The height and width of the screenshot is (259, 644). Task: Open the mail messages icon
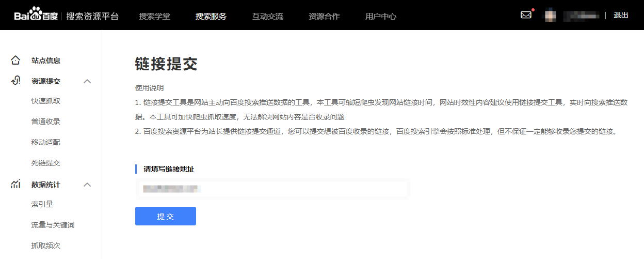(526, 15)
